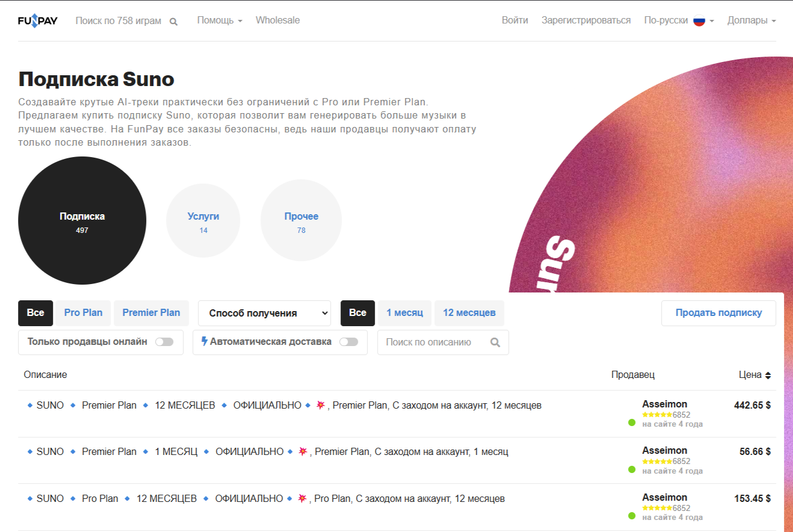Click Зарегистрироваться link
Image resolution: width=793 pixels, height=532 pixels.
586,20
